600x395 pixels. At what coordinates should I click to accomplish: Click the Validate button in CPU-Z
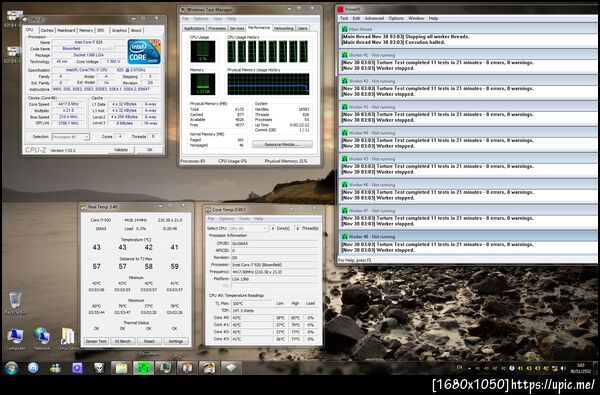tap(121, 150)
